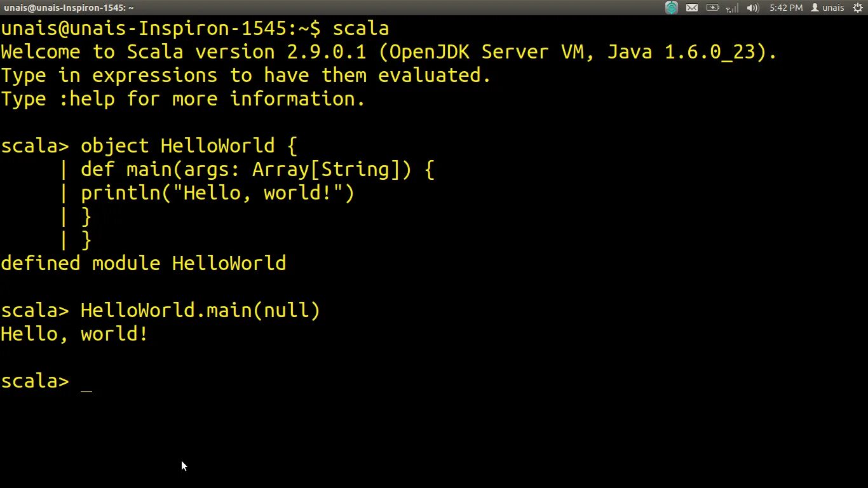The width and height of the screenshot is (868, 488).
Task: Click at the active scala> prompt cursor
Action: (x=86, y=382)
